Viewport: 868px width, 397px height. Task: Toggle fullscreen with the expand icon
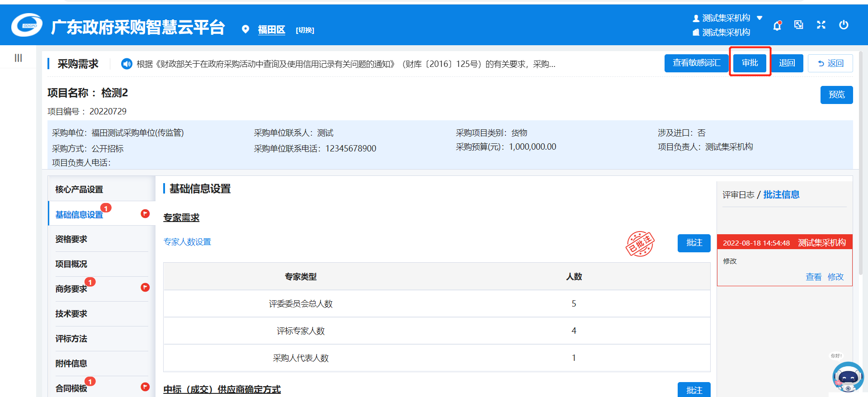tap(821, 25)
